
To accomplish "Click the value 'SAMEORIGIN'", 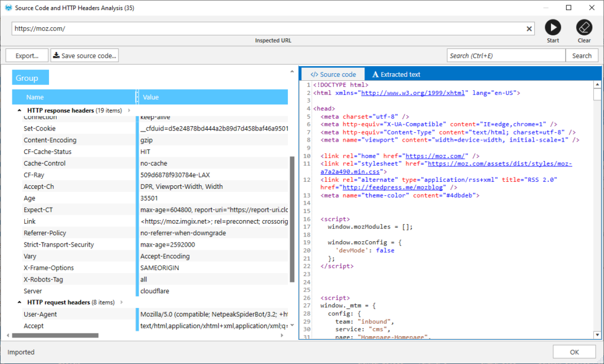I will click(159, 268).
